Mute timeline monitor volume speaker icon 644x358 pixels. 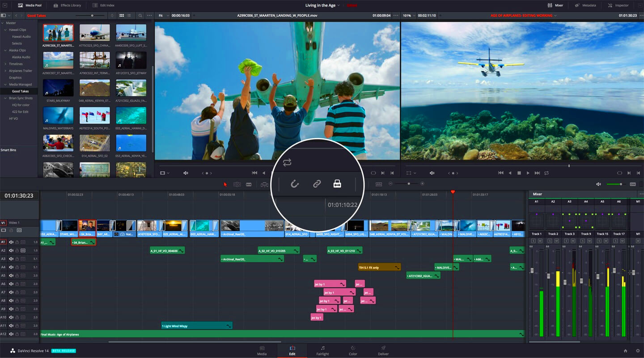(599, 184)
